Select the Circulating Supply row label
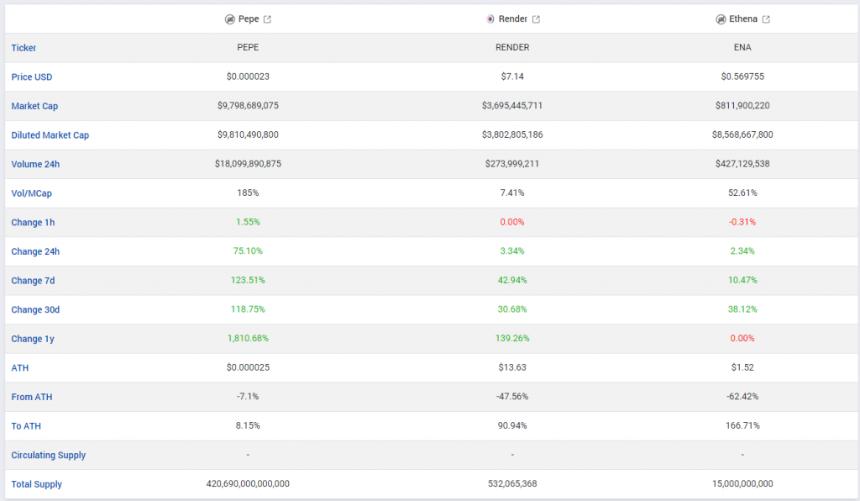Screen dimensions: 860x501 coord(48,455)
